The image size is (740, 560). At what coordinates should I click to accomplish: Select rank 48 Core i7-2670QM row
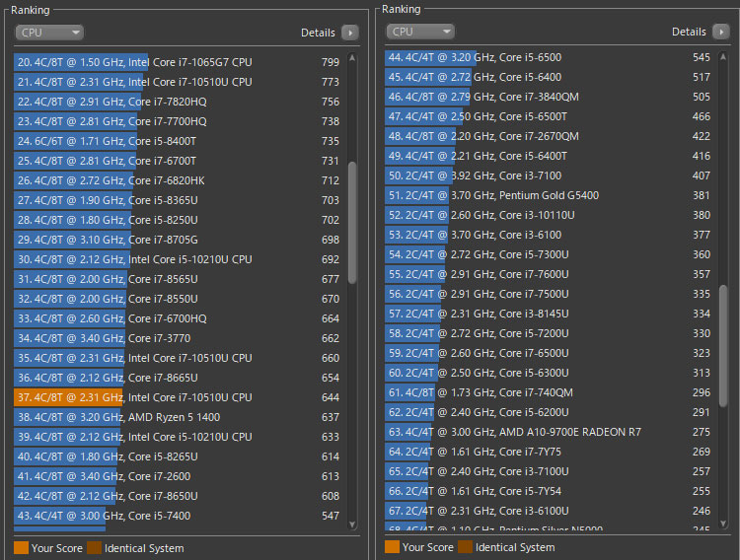click(550, 136)
